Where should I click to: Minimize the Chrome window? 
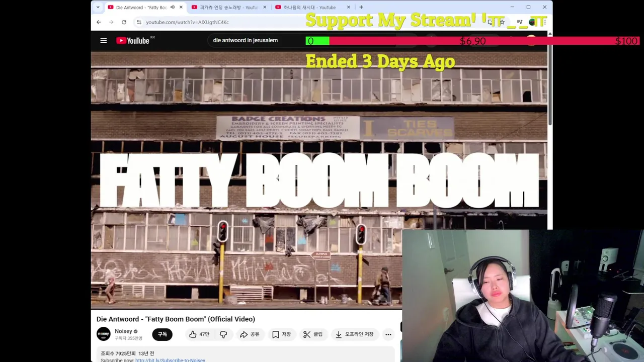click(x=512, y=7)
